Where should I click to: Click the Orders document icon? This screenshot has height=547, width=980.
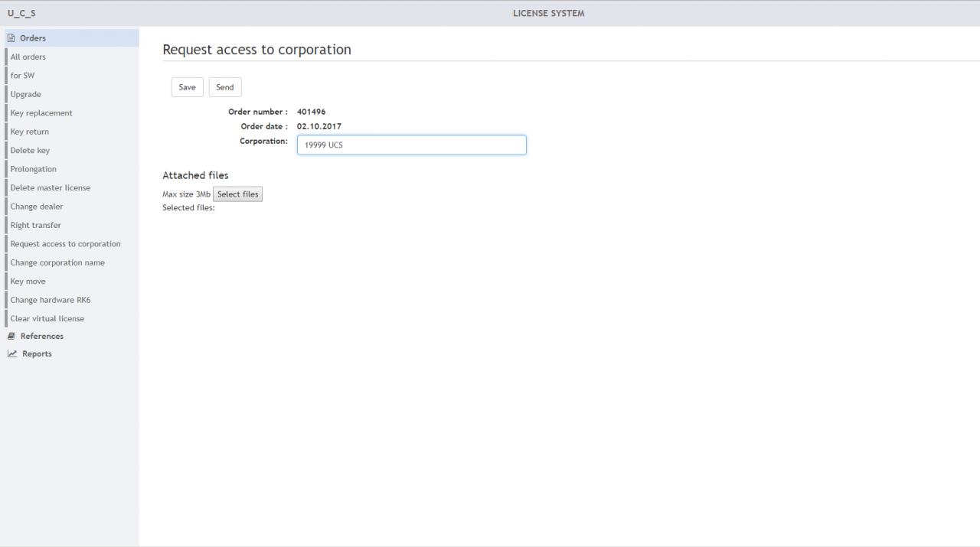point(11,38)
